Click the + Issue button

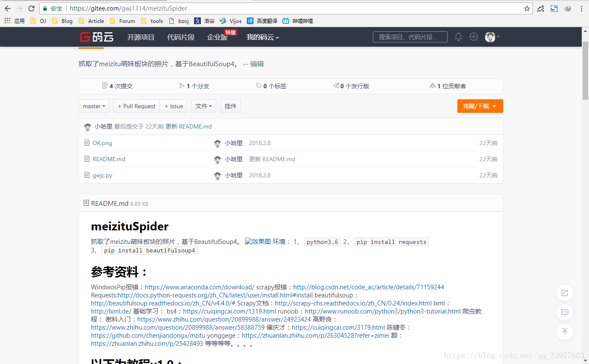(x=174, y=106)
